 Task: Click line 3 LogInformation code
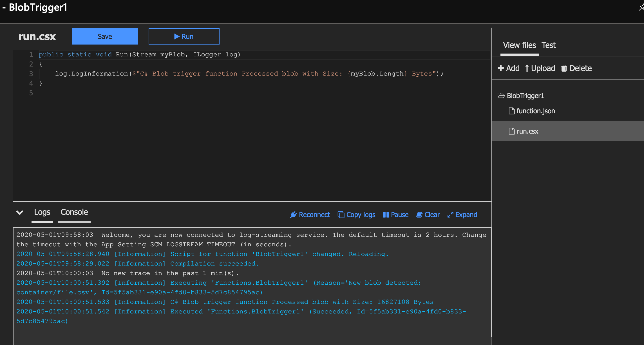coord(249,74)
